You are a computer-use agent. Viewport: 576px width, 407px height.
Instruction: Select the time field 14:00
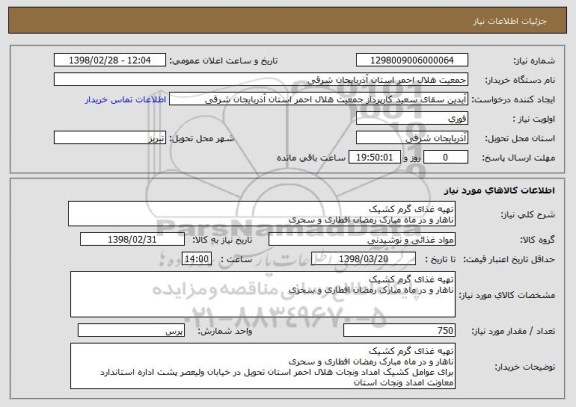[x=197, y=259]
